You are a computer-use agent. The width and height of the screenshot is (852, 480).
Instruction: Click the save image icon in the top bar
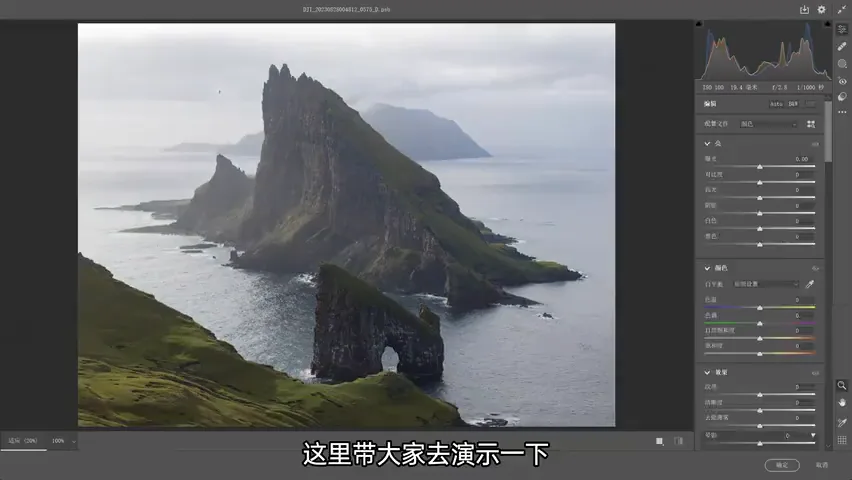pos(804,9)
